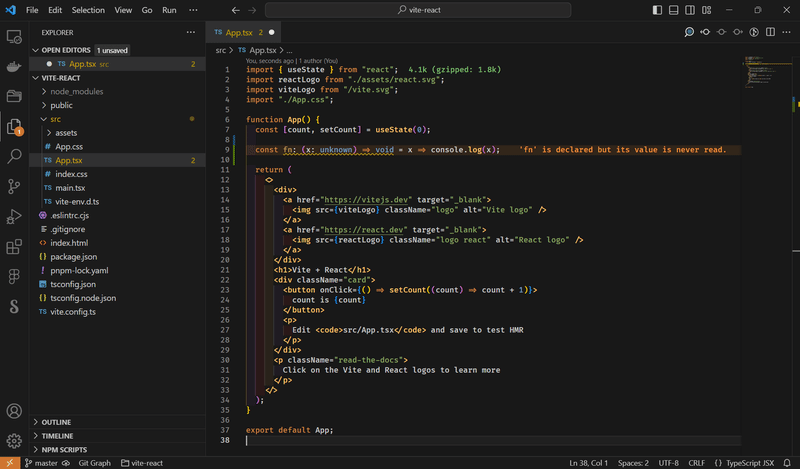Open the notifications bell icon
800x469 pixels.
click(x=787, y=463)
